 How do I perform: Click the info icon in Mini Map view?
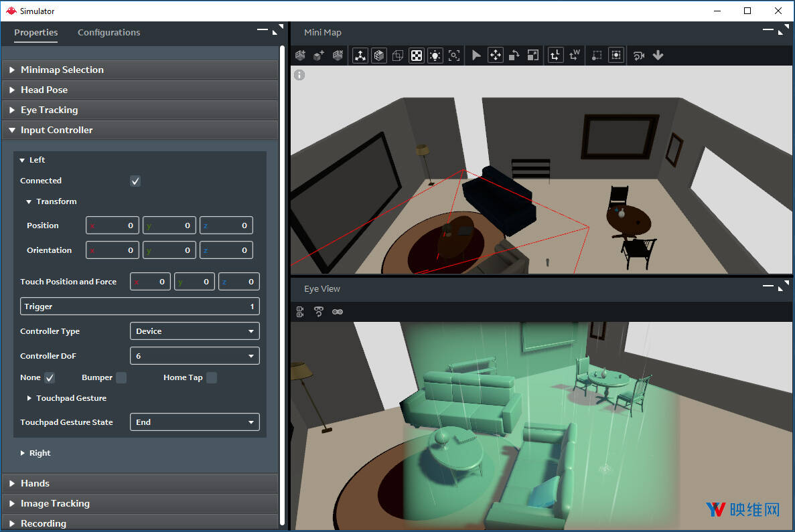299,75
